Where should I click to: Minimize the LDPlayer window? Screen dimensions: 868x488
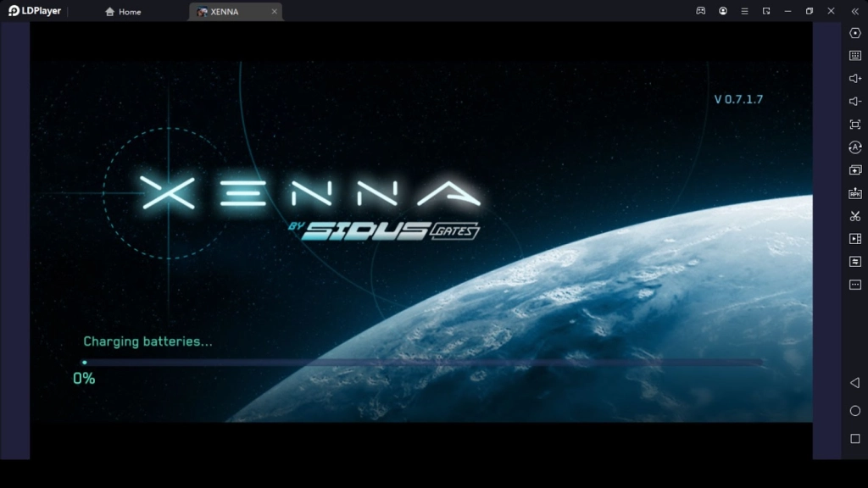(x=787, y=11)
